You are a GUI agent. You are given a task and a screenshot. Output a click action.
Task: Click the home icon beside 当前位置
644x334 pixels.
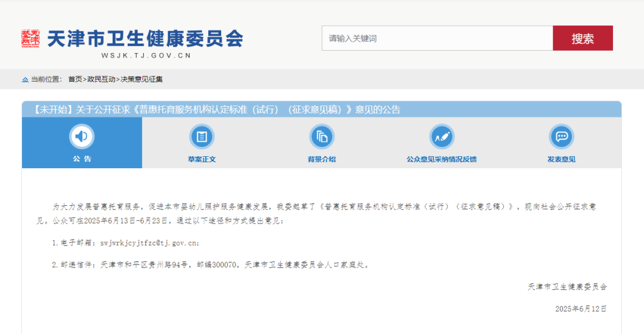pyautogui.click(x=25, y=80)
